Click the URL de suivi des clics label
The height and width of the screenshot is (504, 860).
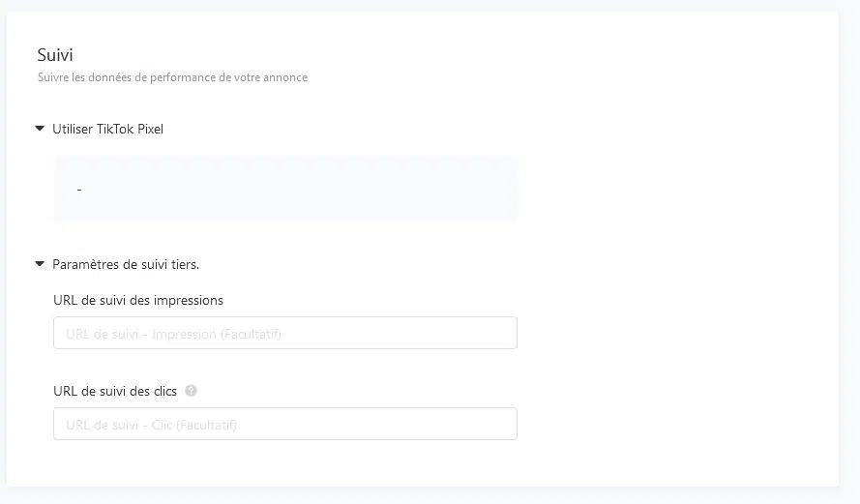(x=116, y=391)
